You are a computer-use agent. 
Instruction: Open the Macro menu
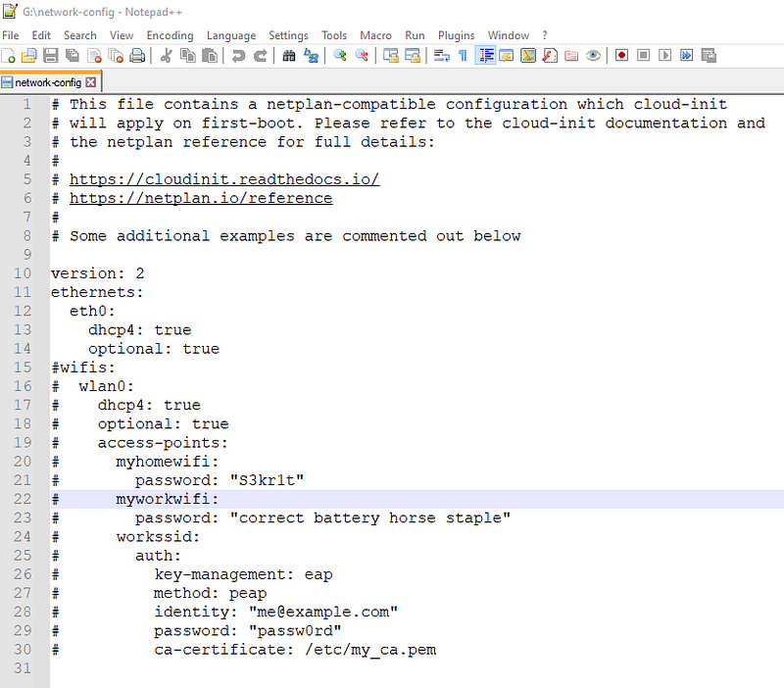[376, 35]
